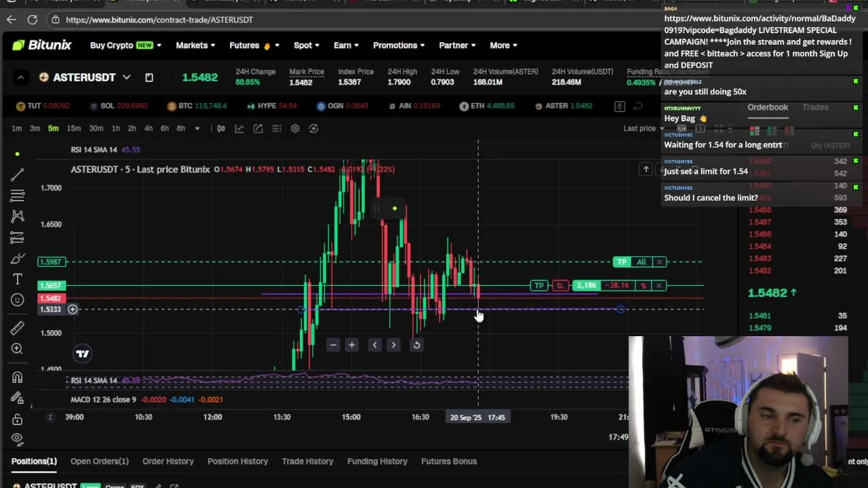Open the candlestick chart type selector

click(x=221, y=128)
